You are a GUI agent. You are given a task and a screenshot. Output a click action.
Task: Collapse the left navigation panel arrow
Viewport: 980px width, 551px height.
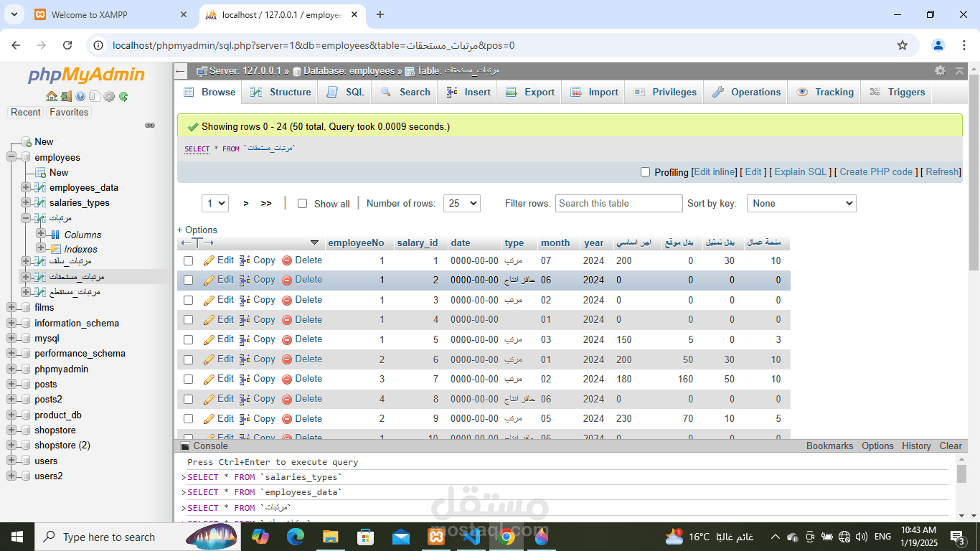coord(181,71)
